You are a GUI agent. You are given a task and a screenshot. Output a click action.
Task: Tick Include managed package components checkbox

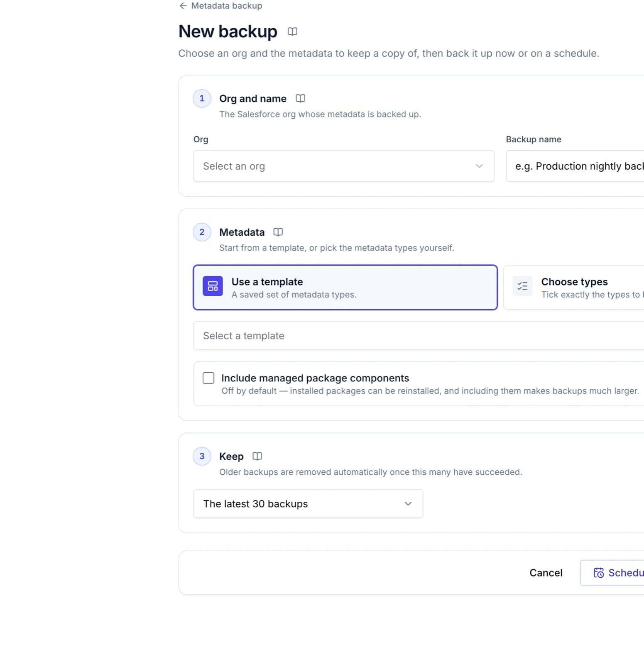point(208,378)
